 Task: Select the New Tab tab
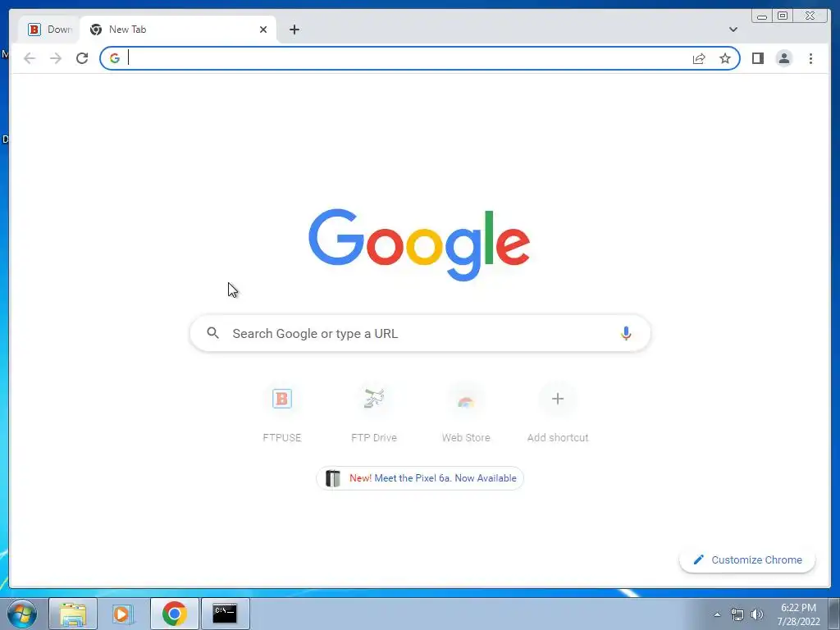point(178,30)
